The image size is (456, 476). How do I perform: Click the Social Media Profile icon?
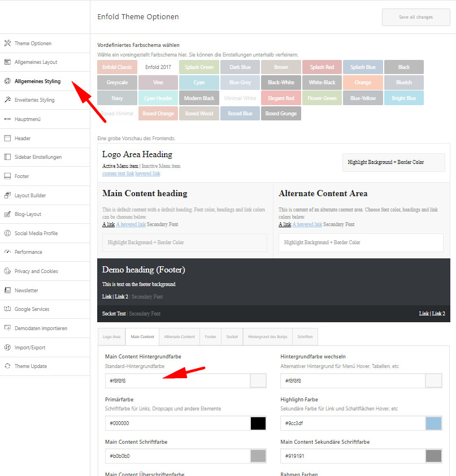point(7,233)
